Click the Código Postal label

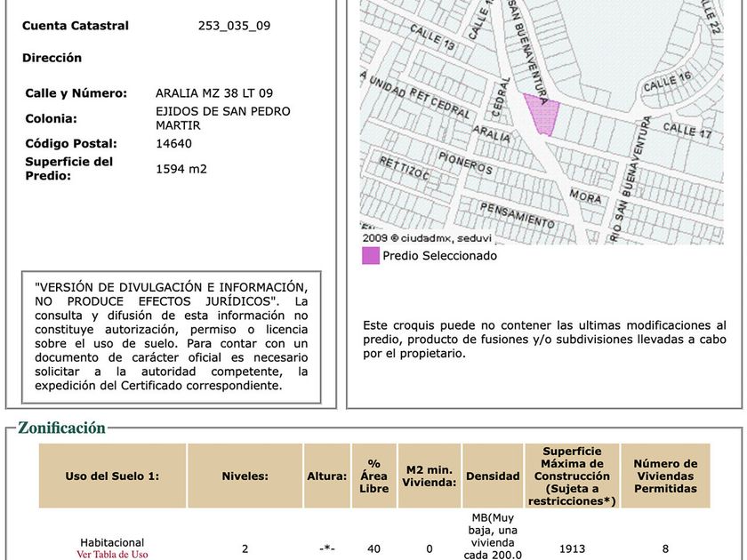[71, 143]
